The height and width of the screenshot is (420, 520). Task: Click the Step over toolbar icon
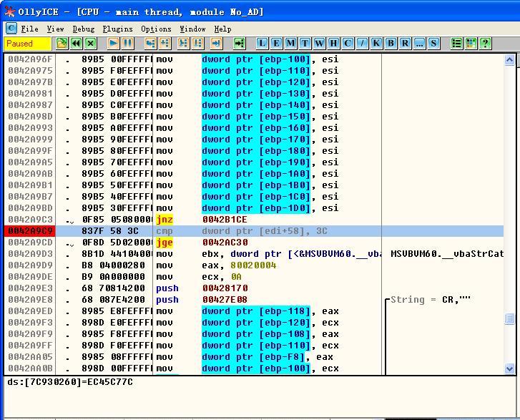[x=165, y=44]
